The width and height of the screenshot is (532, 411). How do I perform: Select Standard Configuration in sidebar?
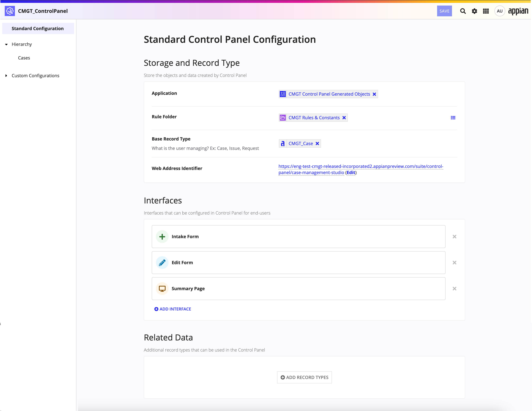38,29
